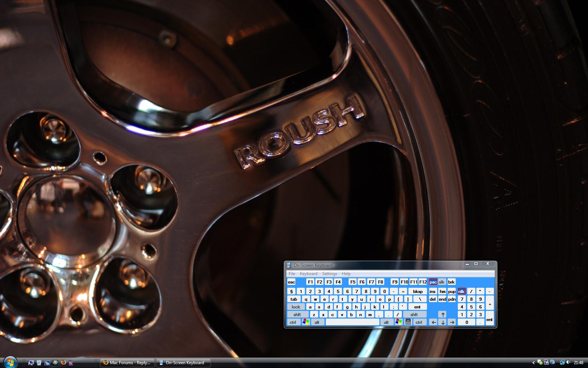Viewport: 588px width, 368px height.
Task: Click the green status tray icon
Action: (x=540, y=363)
